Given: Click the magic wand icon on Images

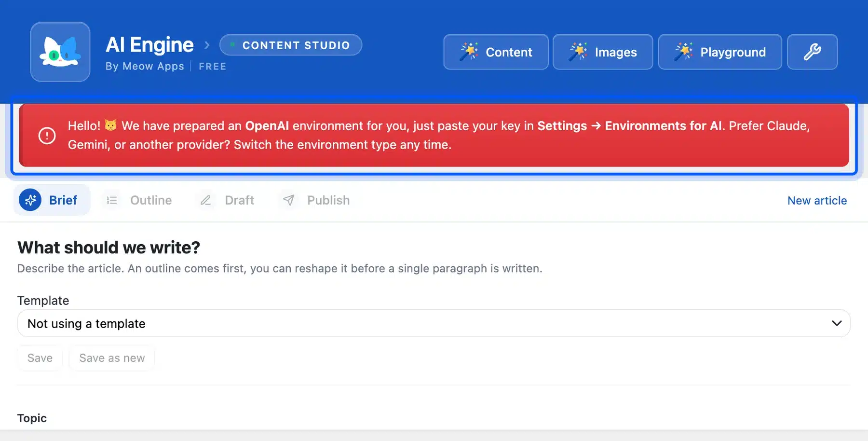Looking at the screenshot, I should click(x=578, y=51).
